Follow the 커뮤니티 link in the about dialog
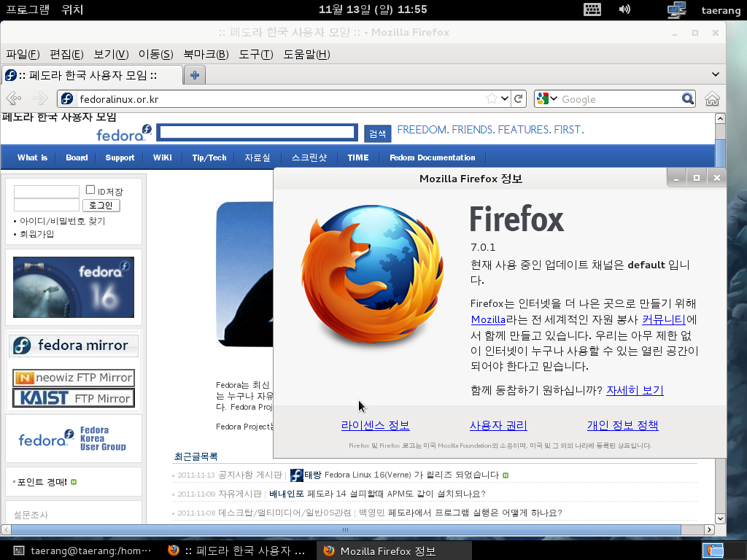 click(664, 319)
